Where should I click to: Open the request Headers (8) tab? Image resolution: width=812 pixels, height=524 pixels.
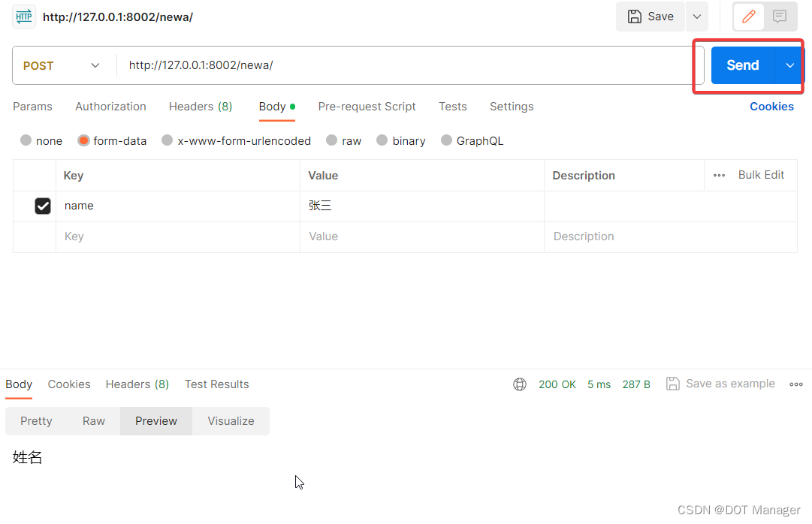click(201, 107)
